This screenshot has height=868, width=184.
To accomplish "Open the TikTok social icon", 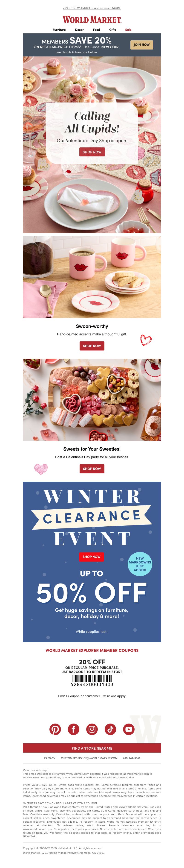I will (x=110, y=729).
